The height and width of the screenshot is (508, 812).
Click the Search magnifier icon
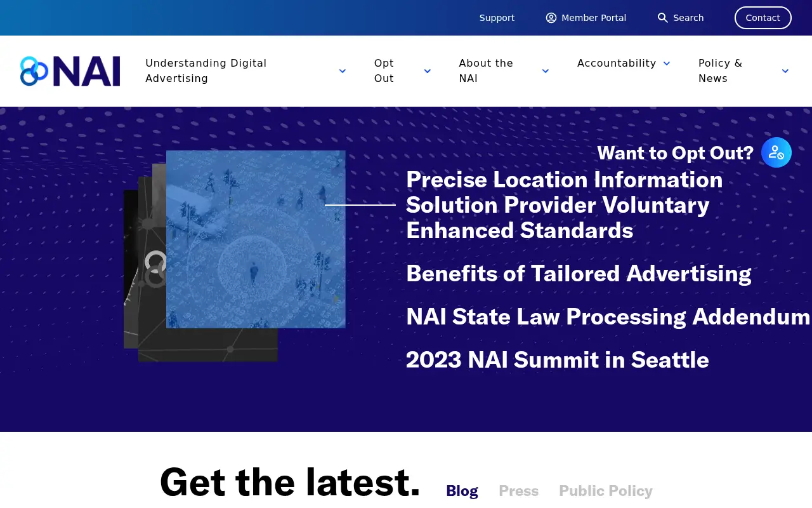663,18
